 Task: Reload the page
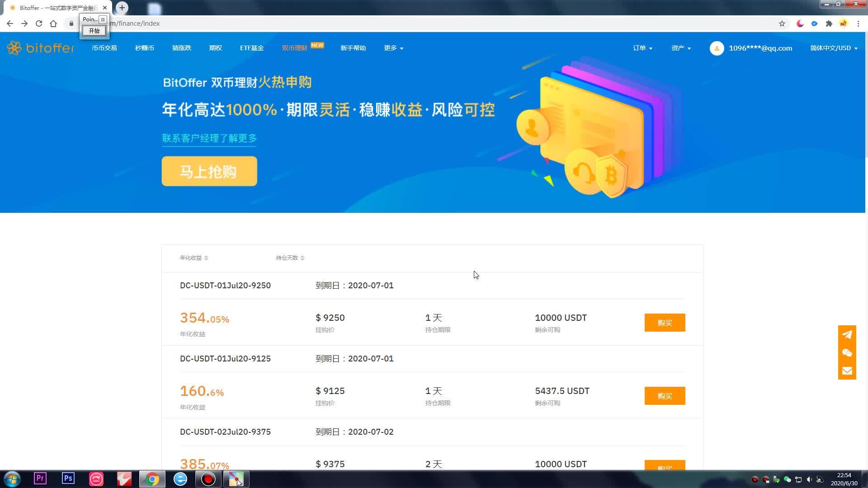[39, 23]
